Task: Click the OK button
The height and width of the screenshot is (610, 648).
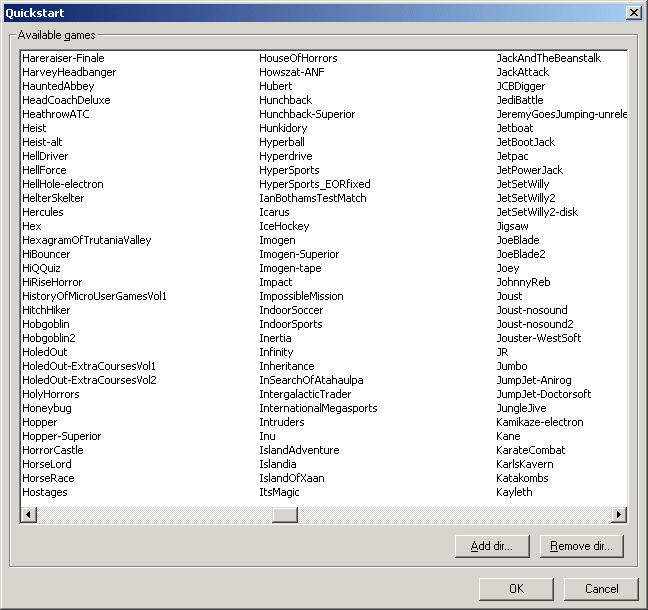Action: click(516, 589)
